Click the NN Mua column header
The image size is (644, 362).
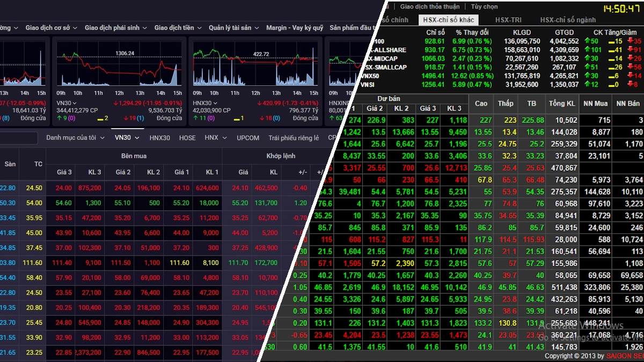tap(596, 104)
